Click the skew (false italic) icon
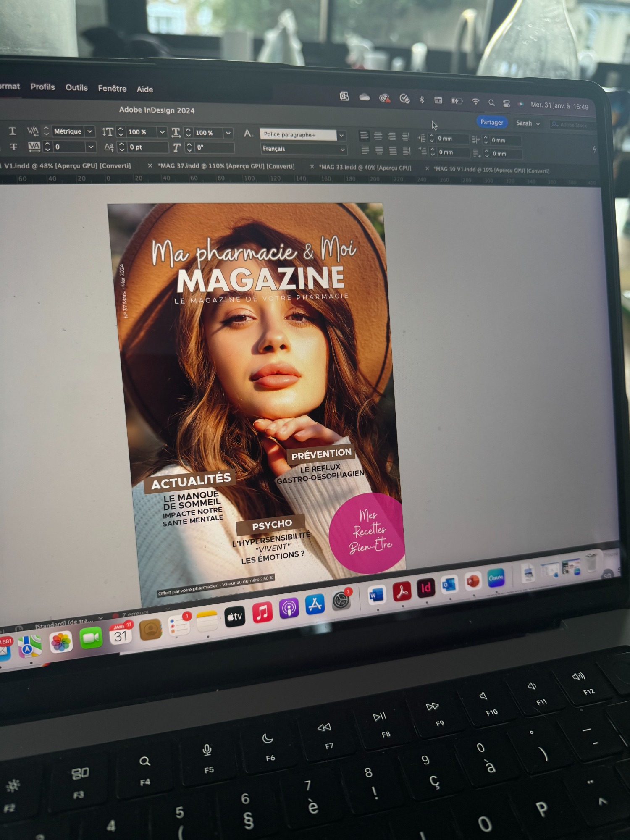The width and height of the screenshot is (630, 840). coord(177,148)
